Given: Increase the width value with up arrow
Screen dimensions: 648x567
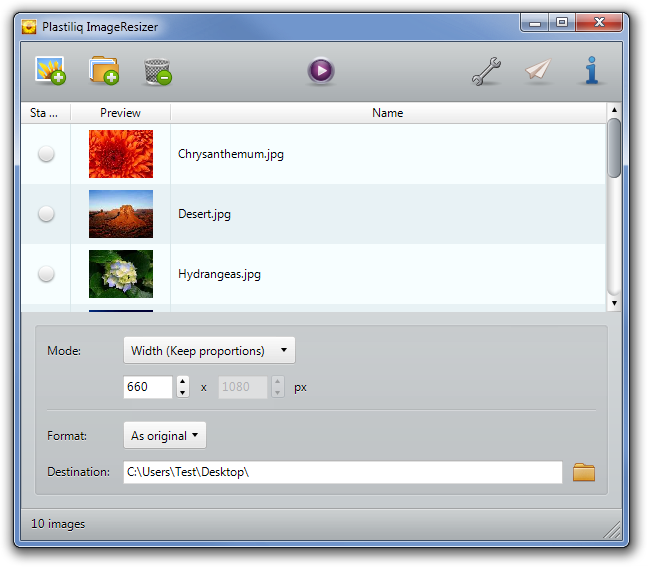Looking at the screenshot, I should 183,381.
